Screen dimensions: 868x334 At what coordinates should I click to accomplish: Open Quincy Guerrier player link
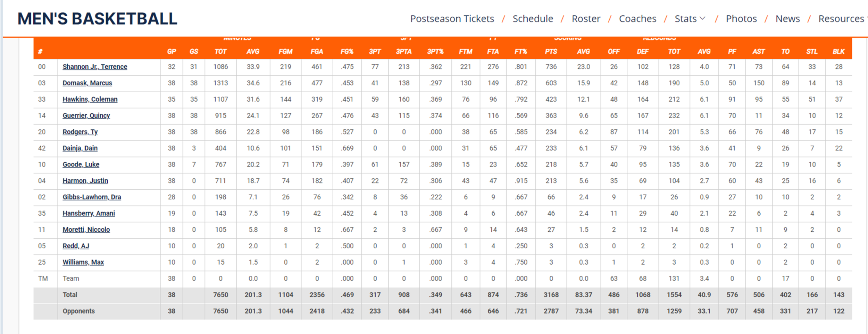tap(86, 115)
